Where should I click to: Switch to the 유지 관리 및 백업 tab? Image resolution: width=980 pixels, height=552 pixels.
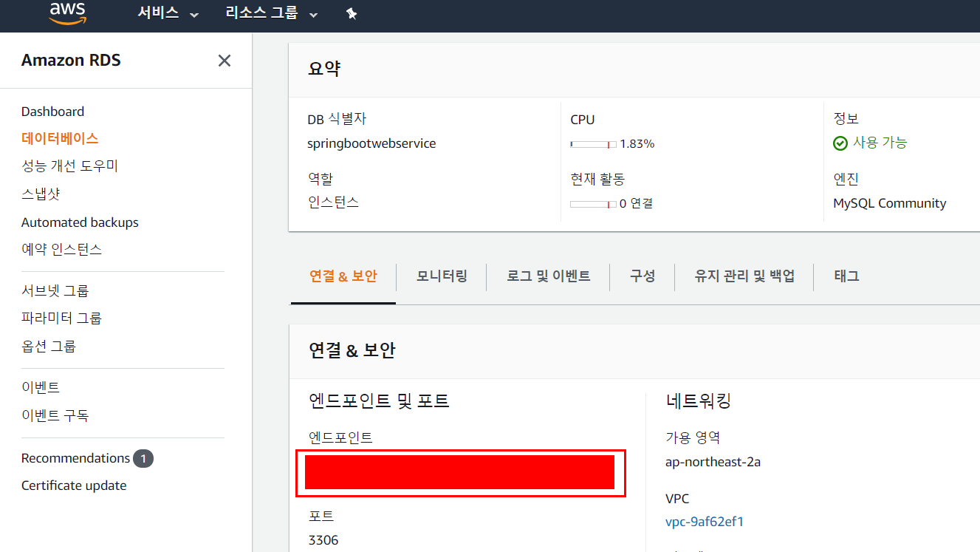[x=744, y=276]
